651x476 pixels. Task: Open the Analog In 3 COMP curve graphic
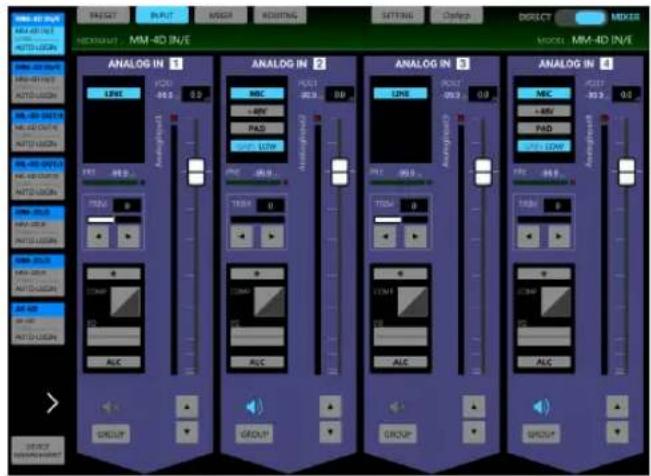[x=412, y=302]
